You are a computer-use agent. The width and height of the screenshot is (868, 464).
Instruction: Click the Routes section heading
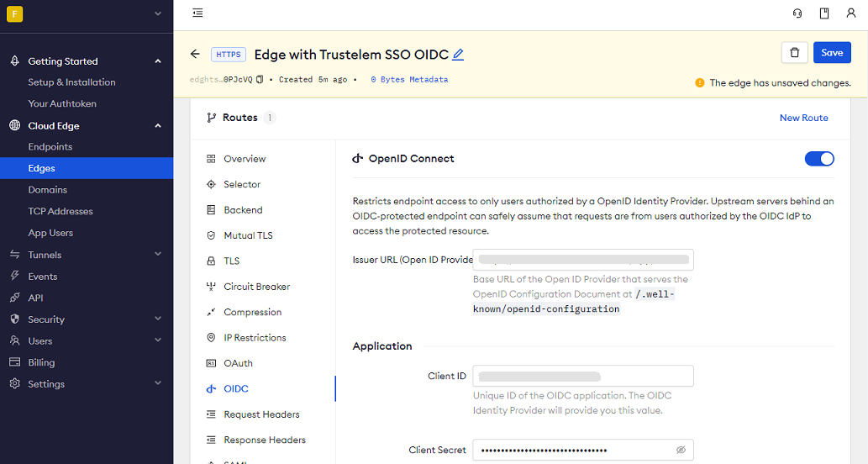(x=240, y=118)
